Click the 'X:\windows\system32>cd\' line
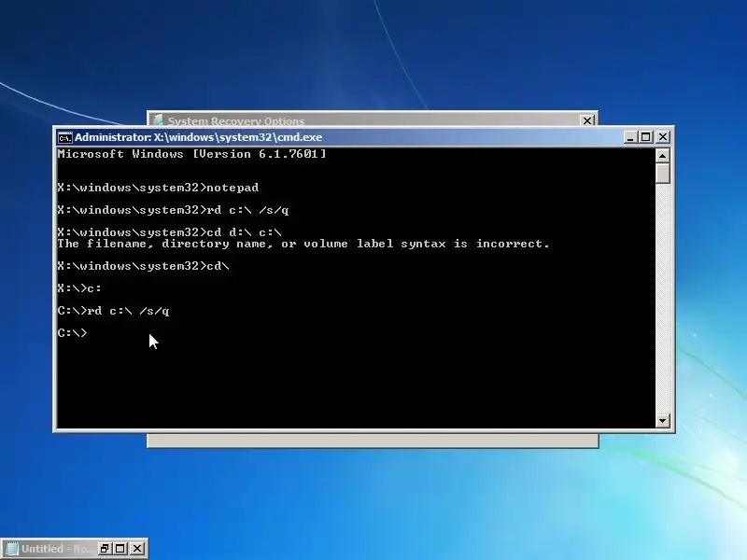The image size is (747, 560). coord(143,266)
